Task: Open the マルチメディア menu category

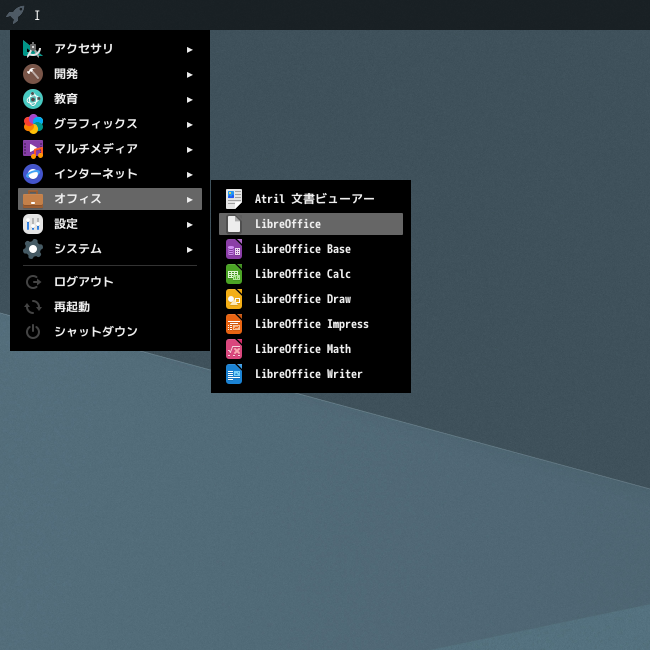Action: click(110, 149)
